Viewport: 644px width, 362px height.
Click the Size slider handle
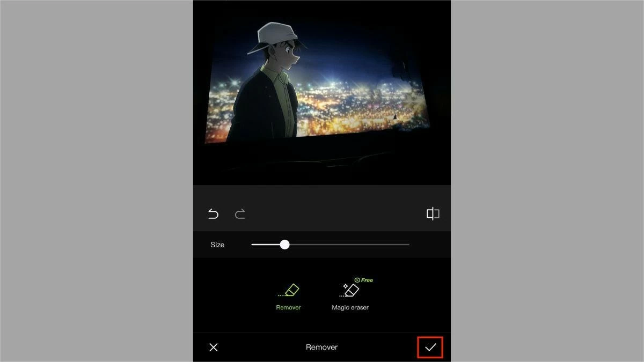284,245
